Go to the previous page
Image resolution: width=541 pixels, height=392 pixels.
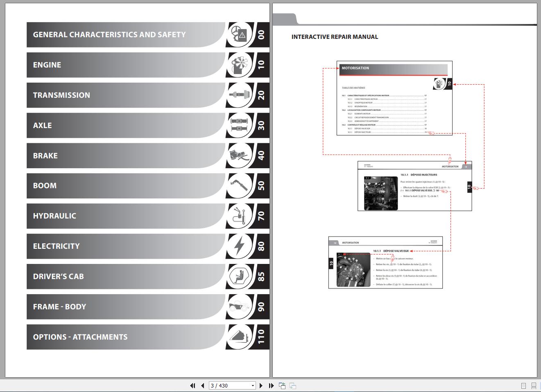tap(202, 385)
